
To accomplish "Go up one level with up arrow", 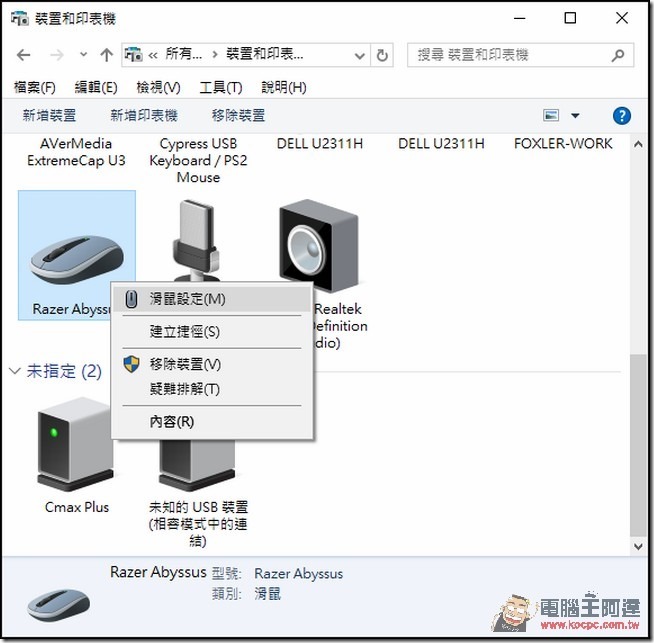I will pyautogui.click(x=107, y=55).
